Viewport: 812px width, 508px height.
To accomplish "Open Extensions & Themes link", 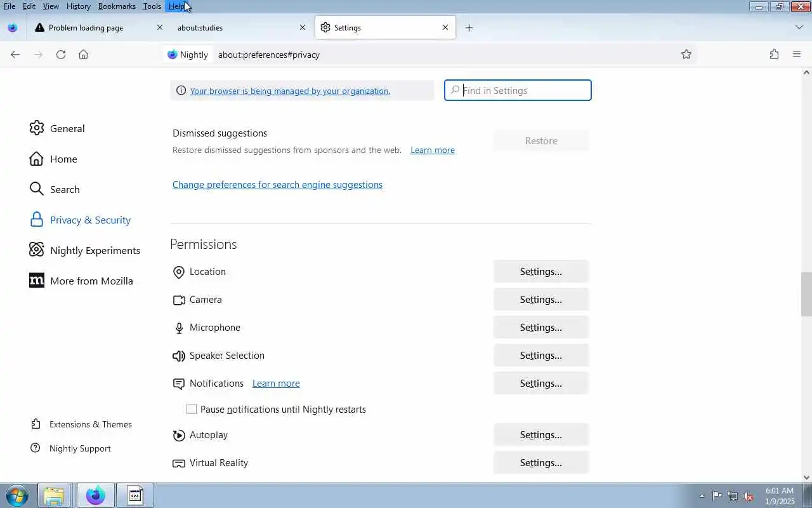I will point(81,424).
